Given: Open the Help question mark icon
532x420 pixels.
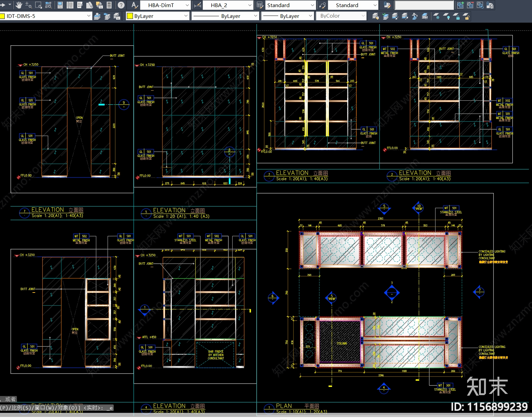Looking at the screenshot, I should coord(121,5).
